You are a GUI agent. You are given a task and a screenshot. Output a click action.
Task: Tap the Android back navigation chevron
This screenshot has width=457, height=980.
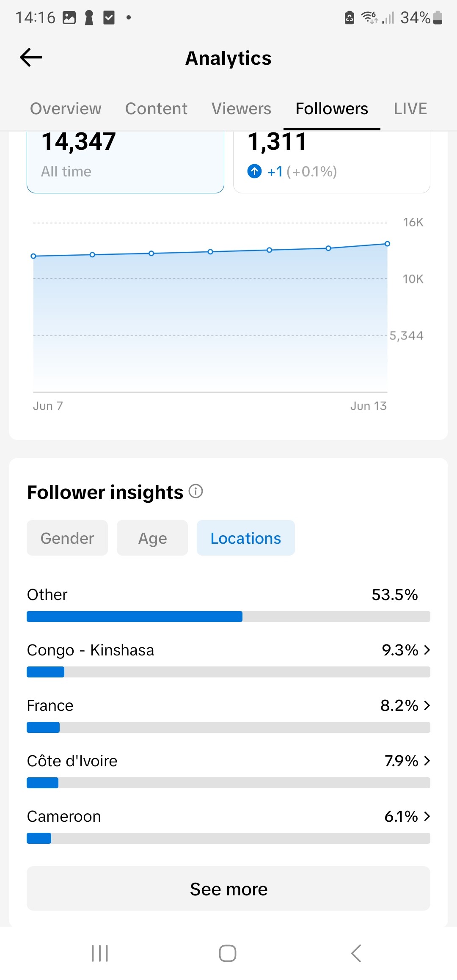tap(356, 953)
